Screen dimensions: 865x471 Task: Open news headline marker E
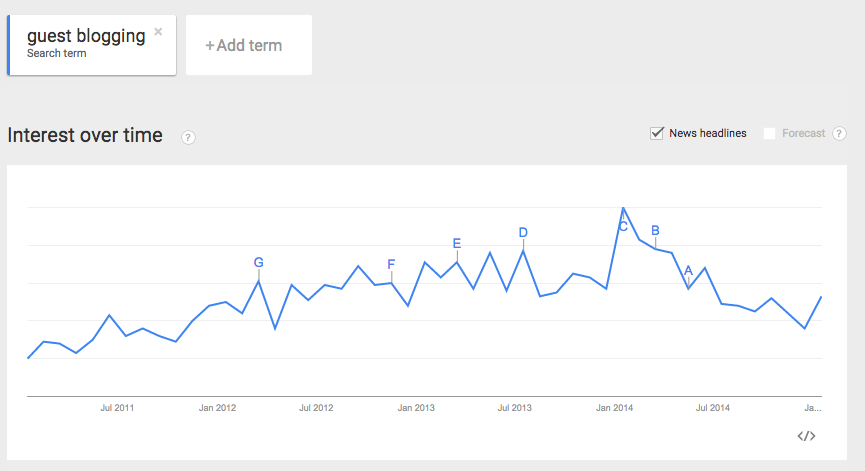(457, 243)
